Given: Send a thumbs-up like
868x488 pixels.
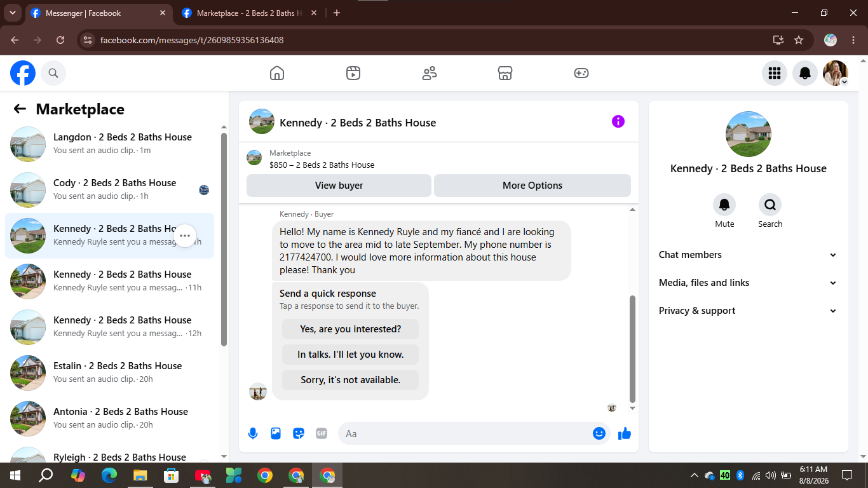Looking at the screenshot, I should point(625,433).
